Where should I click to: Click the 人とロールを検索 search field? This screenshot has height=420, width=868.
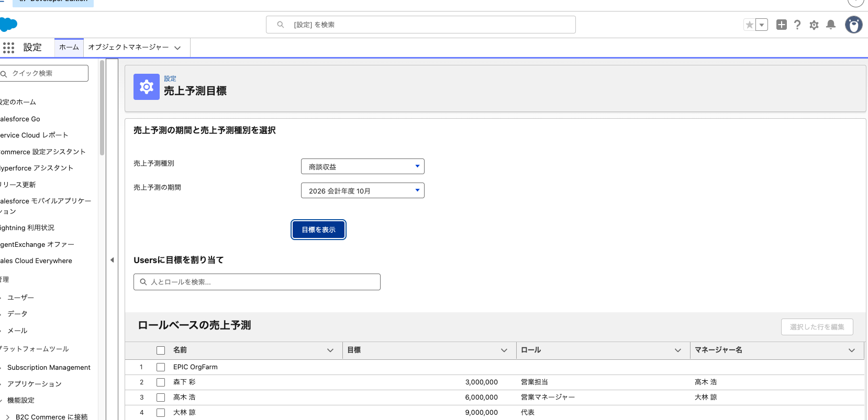click(x=257, y=282)
